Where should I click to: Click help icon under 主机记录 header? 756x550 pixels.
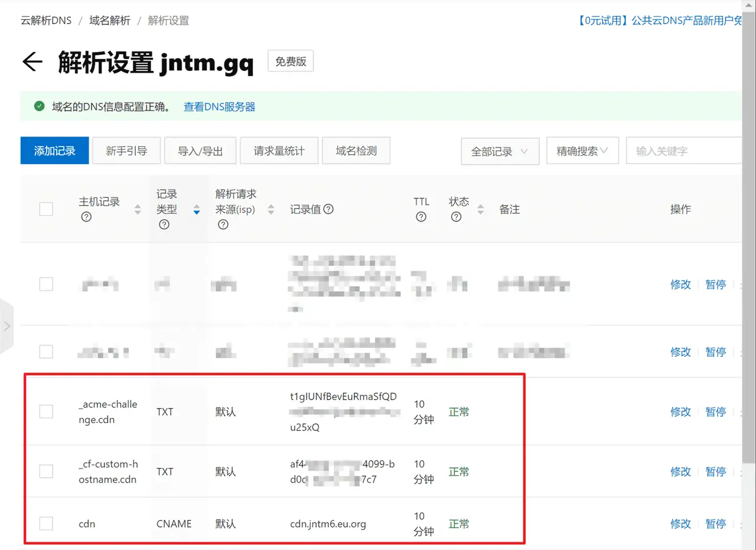(86, 217)
